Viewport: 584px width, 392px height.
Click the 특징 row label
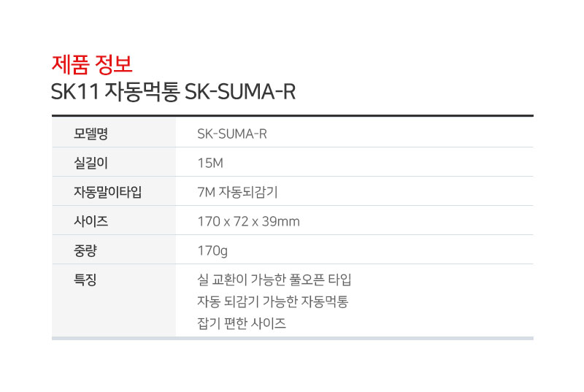tap(85, 280)
